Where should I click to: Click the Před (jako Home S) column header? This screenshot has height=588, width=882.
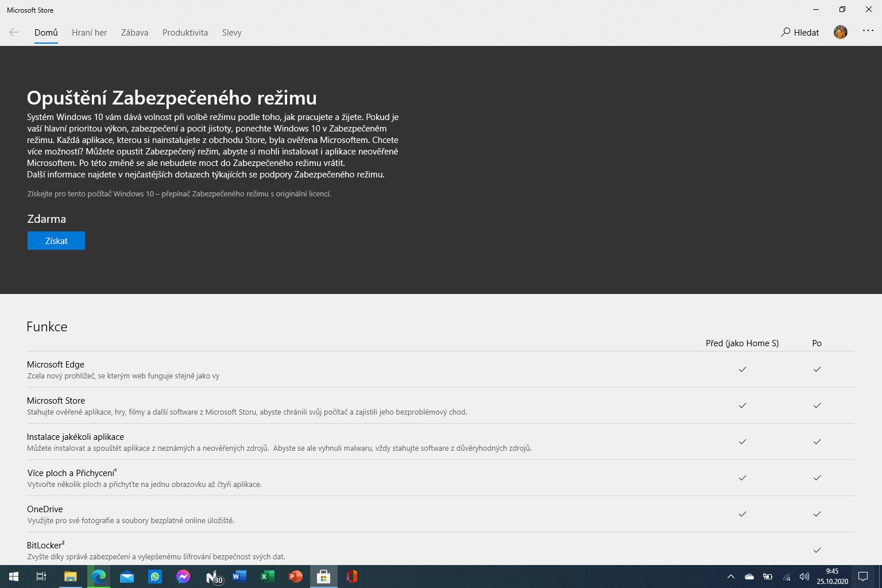click(742, 343)
